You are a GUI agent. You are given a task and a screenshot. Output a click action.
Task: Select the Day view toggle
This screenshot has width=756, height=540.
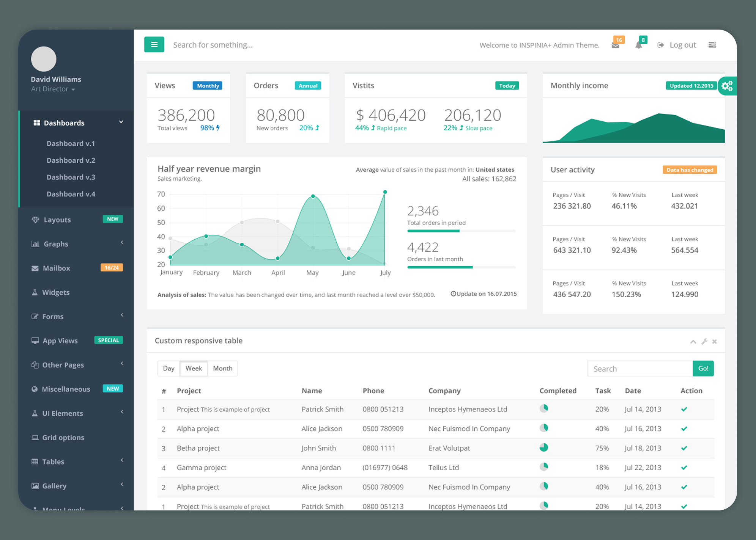[x=169, y=369]
